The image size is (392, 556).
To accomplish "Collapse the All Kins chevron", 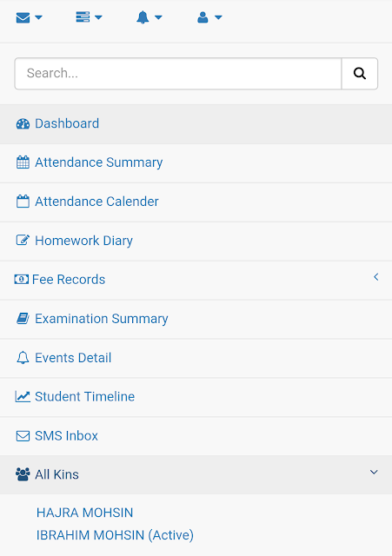I will pyautogui.click(x=374, y=472).
